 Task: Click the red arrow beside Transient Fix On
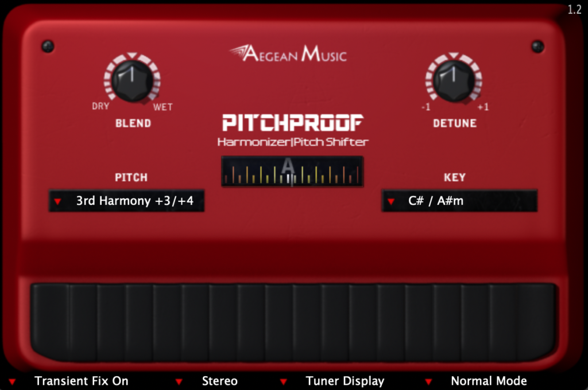tap(12, 381)
